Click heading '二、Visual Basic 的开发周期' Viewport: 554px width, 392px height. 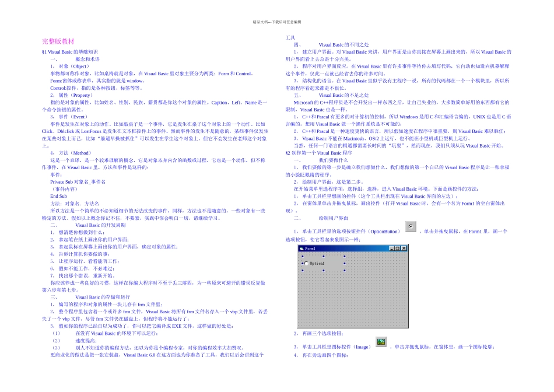(88, 225)
